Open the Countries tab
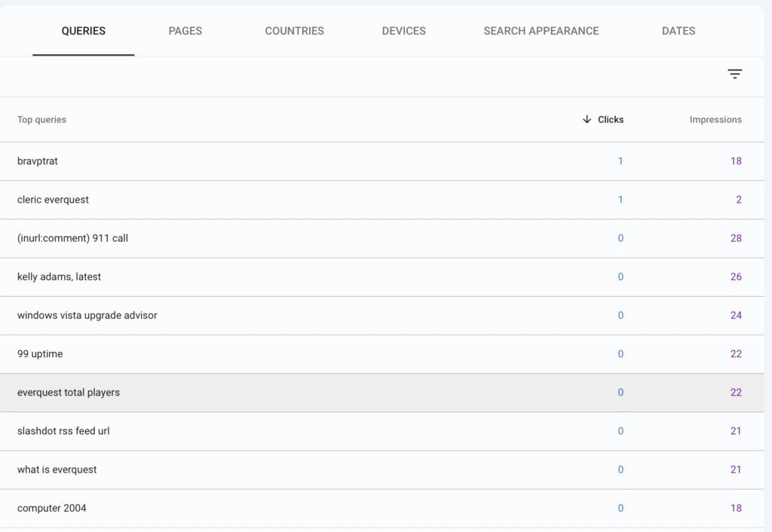 [294, 31]
